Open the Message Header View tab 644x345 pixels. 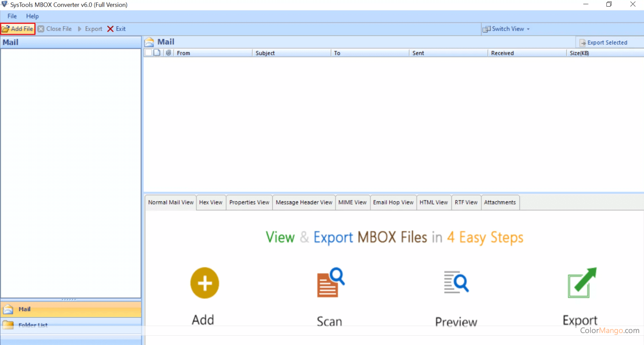click(304, 202)
